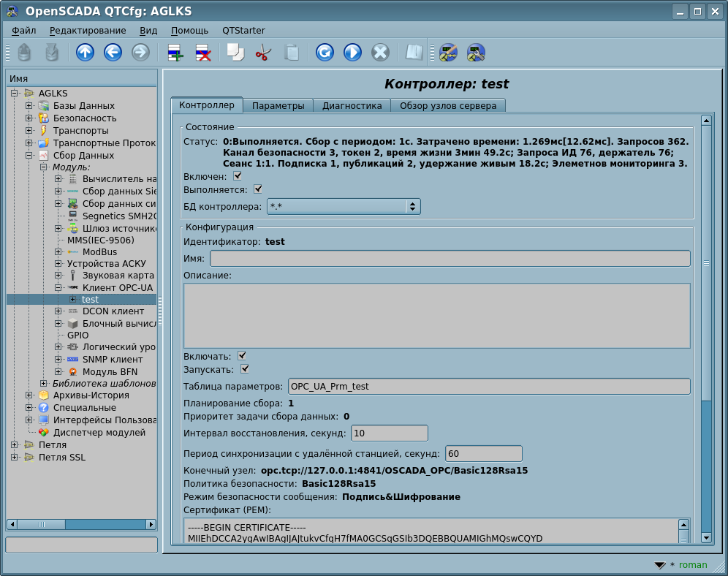Viewport: 728px width, 576px height.
Task: Navigate forward with the right arrow icon
Action: (140, 53)
